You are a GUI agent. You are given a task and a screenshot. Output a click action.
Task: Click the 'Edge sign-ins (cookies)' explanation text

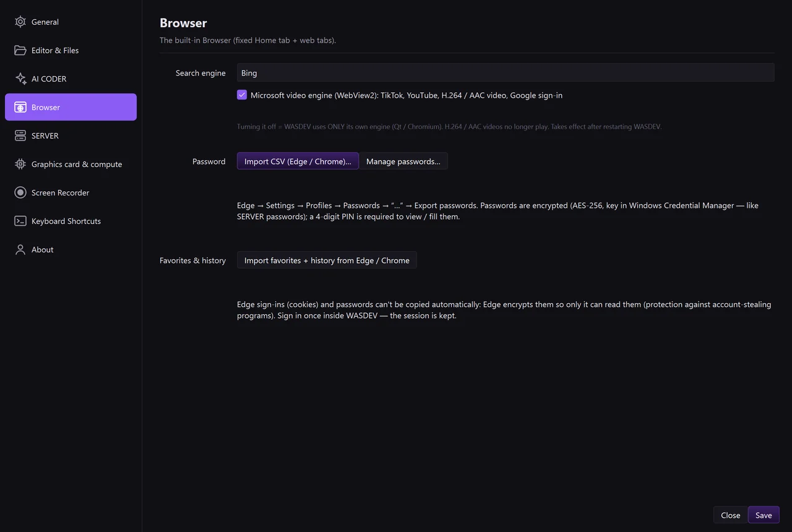tap(504, 310)
